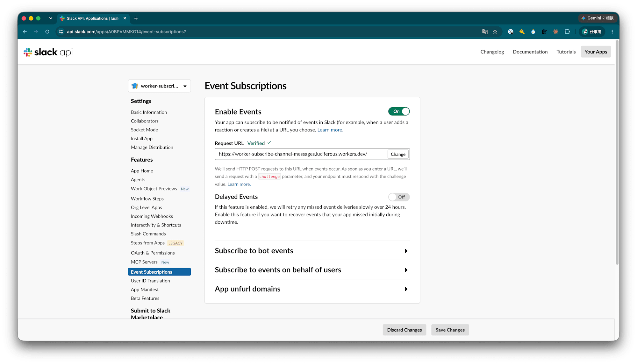The height and width of the screenshot is (364, 637).
Task: Open Steps from Apps legacy feature
Action: click(148, 243)
